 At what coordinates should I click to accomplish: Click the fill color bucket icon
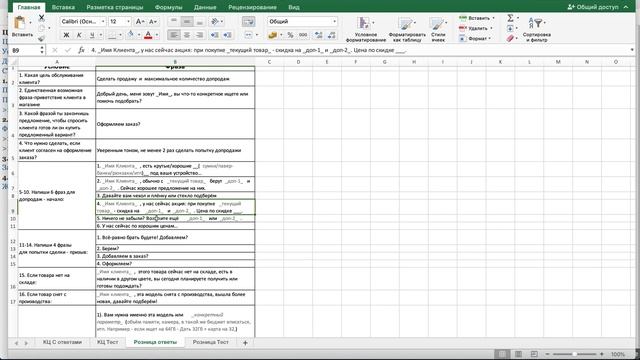131,35
